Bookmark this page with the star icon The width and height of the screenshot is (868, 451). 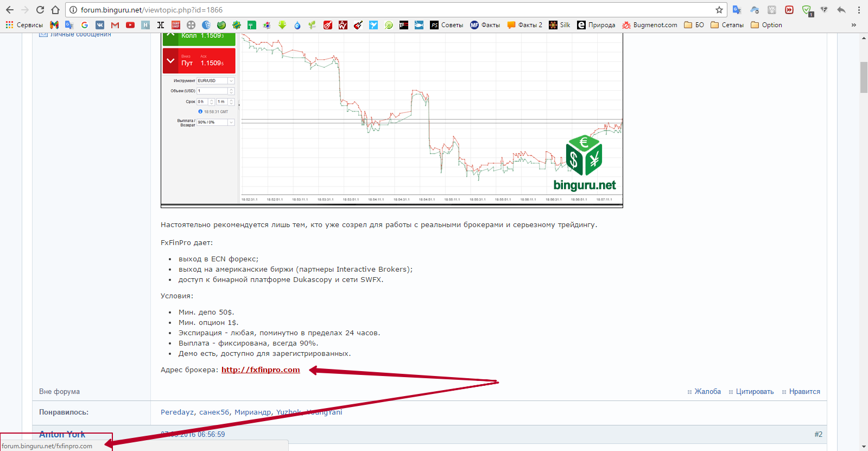pyautogui.click(x=719, y=10)
